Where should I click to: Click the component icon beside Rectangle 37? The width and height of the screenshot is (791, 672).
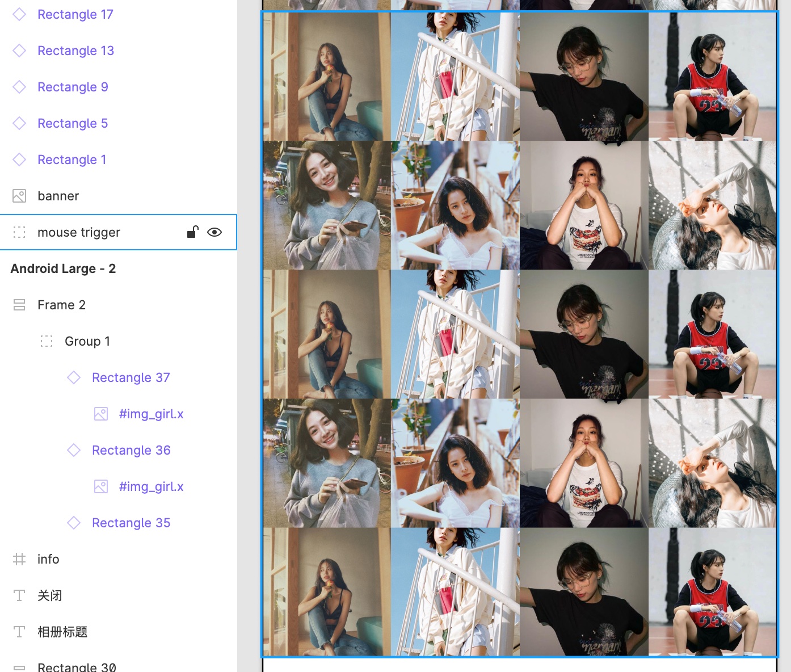coord(74,377)
